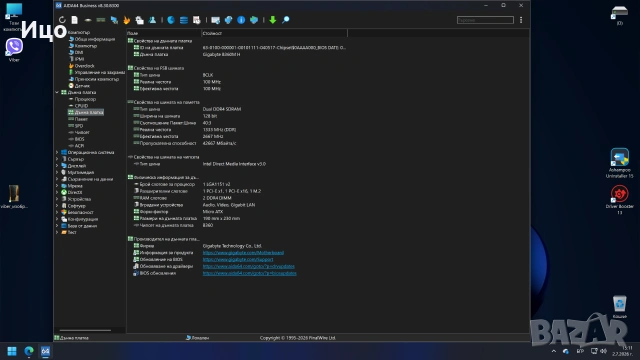Collapse the Дънна платка tree node
This screenshot has width=640, height=360.
[57, 93]
